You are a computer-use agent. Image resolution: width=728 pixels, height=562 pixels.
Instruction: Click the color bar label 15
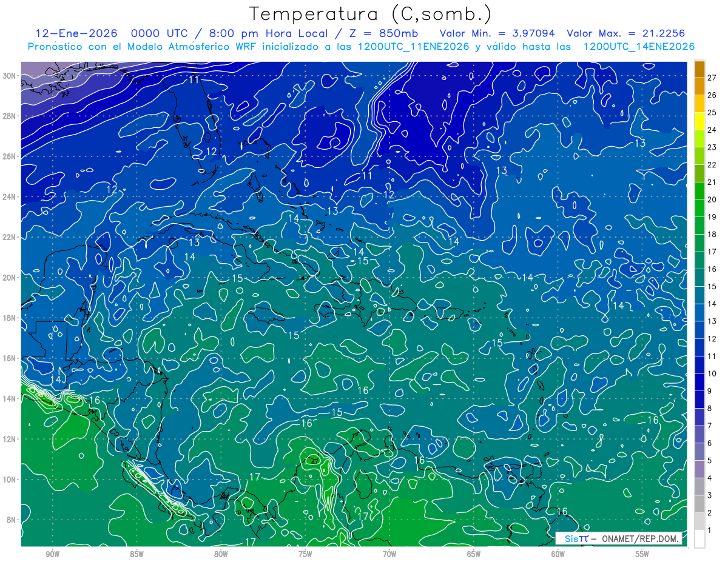pyautogui.click(x=712, y=286)
